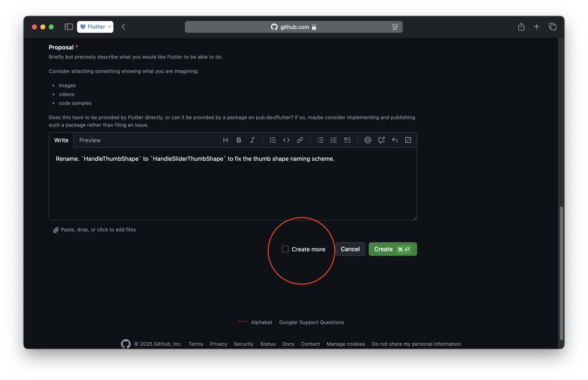Click the paperclip attach files icon
Viewport: 588px width, 380px height.
56,230
